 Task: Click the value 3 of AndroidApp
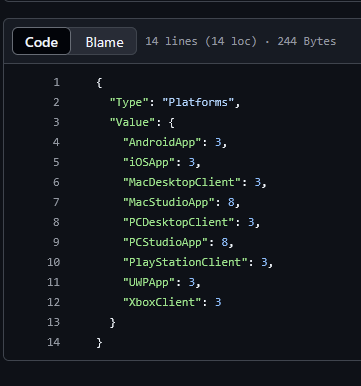tap(218, 142)
